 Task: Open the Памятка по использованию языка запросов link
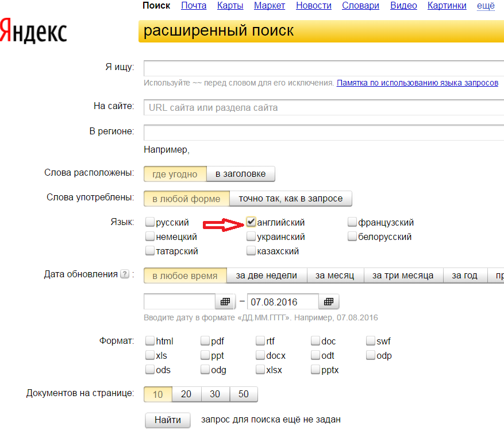pyautogui.click(x=417, y=83)
